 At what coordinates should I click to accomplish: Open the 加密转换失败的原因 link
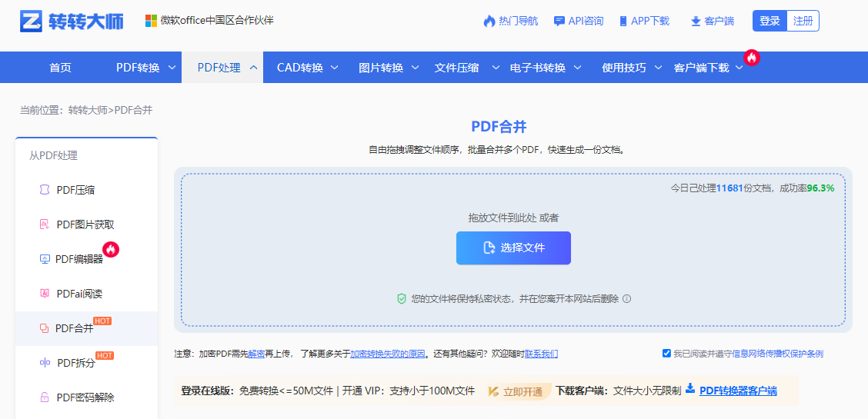click(388, 354)
